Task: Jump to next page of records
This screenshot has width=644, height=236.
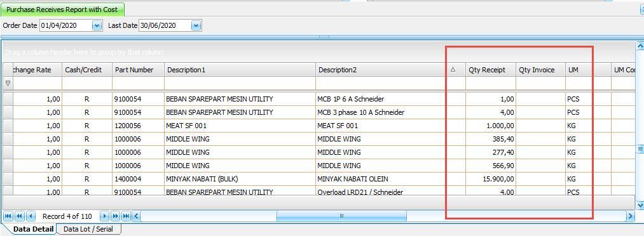Action: [x=116, y=216]
